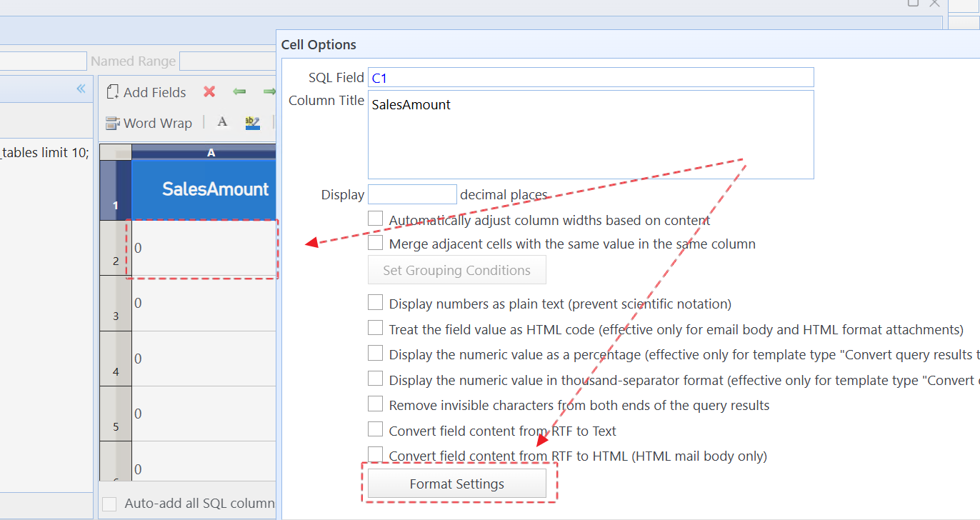Select the cell in row 5

tap(204, 414)
